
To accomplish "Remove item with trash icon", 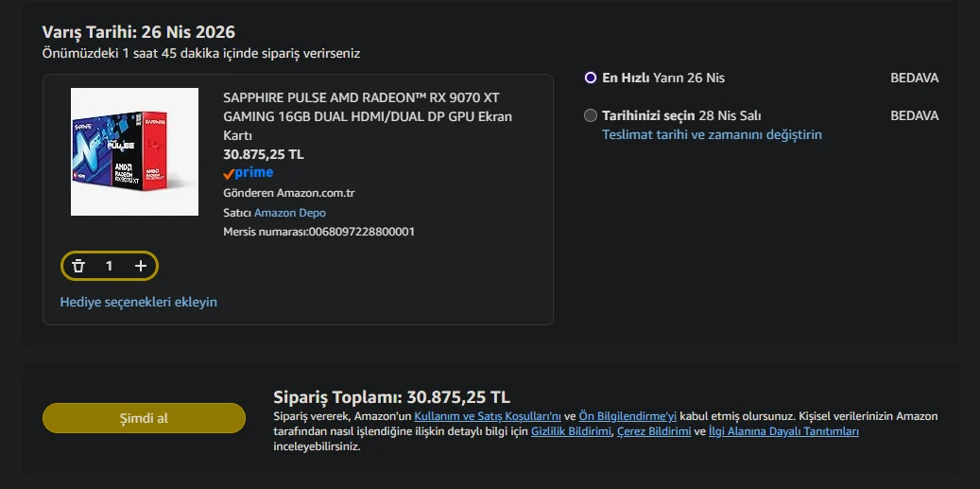I will tap(78, 266).
